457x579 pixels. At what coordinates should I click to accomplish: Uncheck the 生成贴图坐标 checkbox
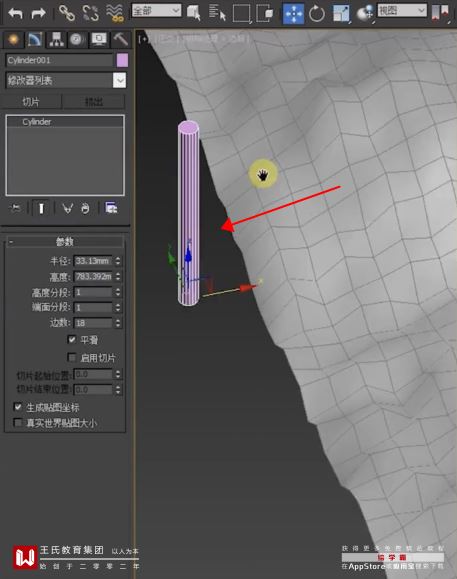pos(17,407)
